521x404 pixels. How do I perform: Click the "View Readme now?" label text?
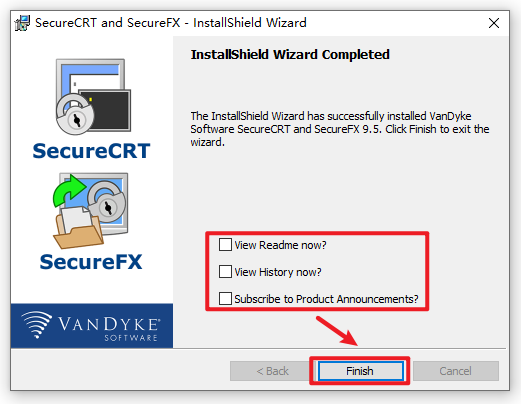tap(280, 245)
